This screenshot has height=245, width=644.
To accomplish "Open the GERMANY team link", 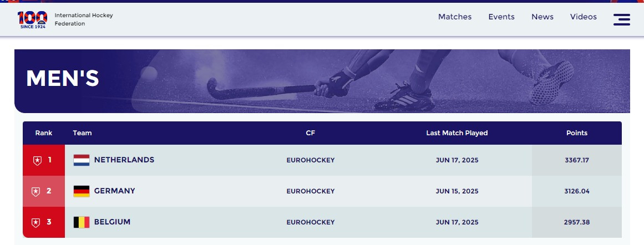I will click(115, 191).
